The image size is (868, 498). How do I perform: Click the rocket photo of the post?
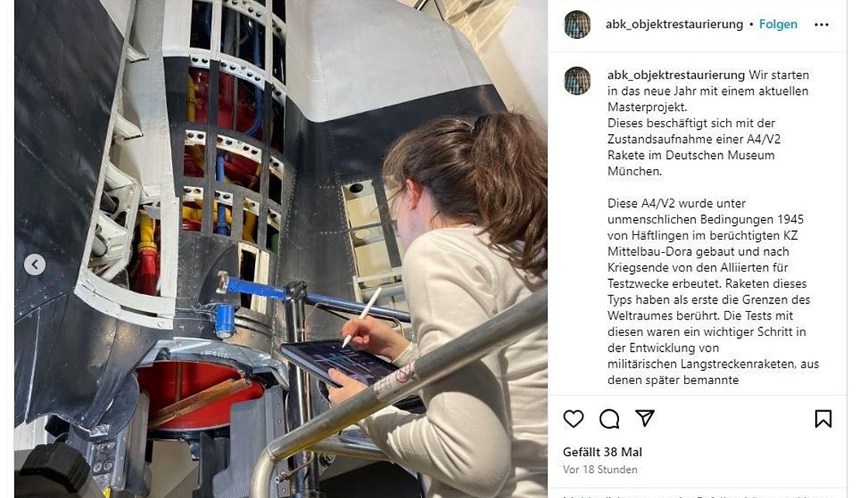(x=281, y=249)
